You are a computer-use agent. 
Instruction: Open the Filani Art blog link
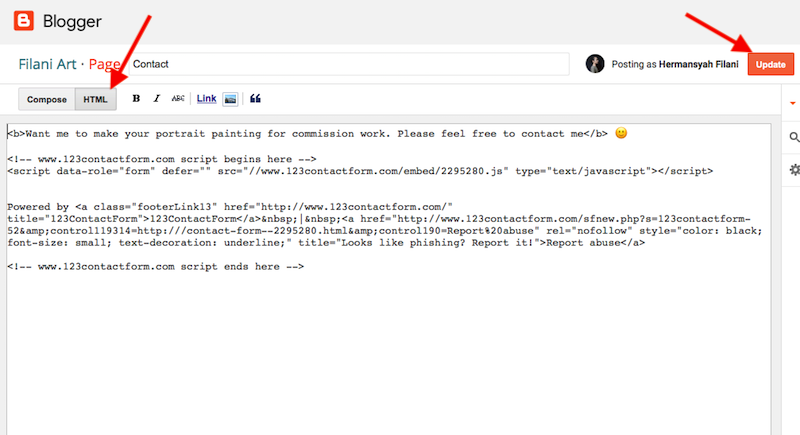tap(47, 64)
